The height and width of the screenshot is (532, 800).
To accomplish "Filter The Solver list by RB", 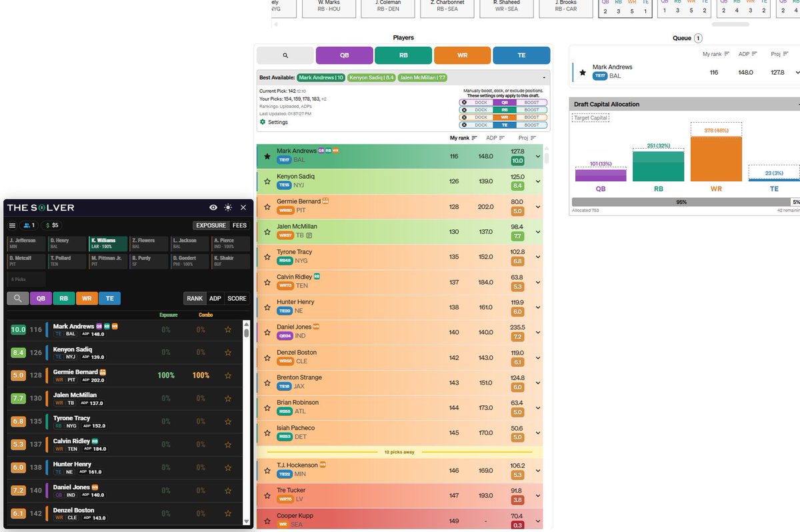I will (x=64, y=299).
